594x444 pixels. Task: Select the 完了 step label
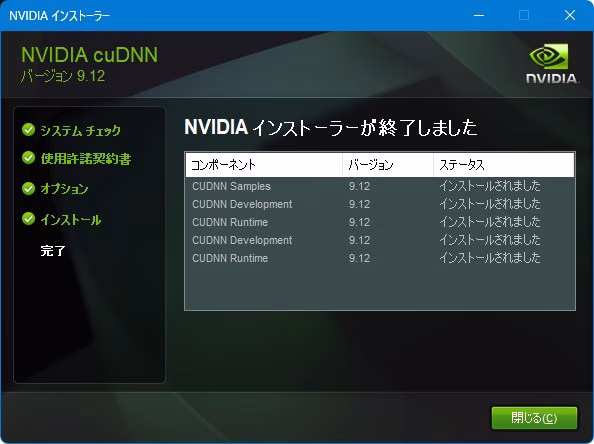point(53,250)
